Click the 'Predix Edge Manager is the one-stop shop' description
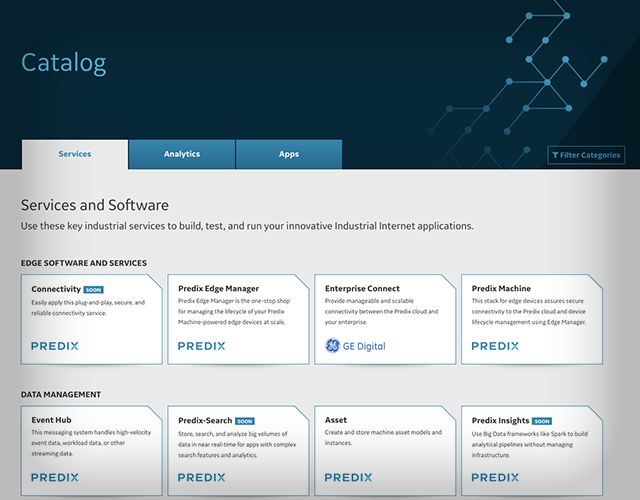 click(234, 311)
